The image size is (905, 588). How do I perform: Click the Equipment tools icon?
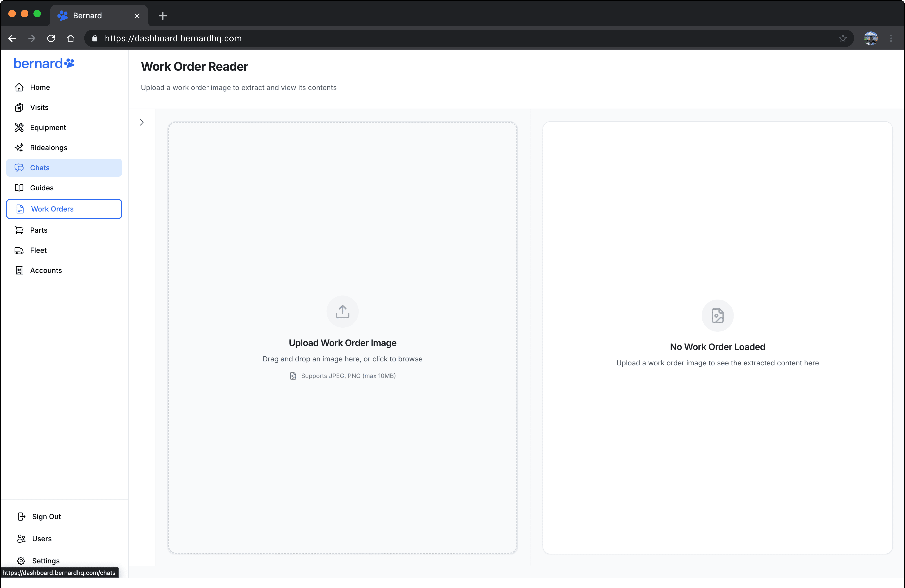19,127
